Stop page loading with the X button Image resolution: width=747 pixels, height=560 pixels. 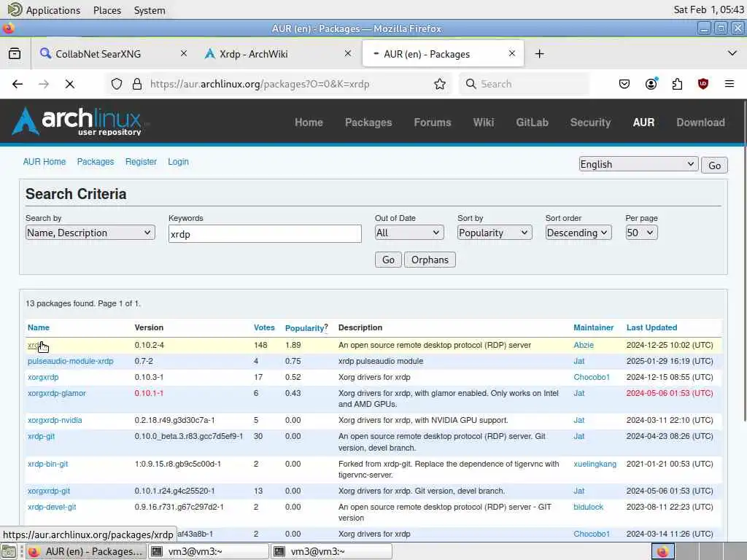tap(69, 85)
